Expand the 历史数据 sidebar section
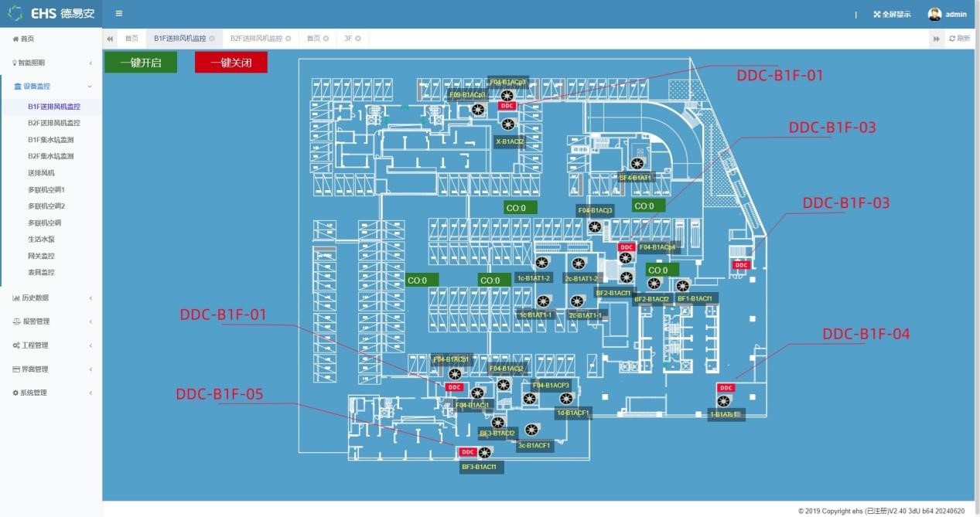980x517 pixels. click(50, 298)
